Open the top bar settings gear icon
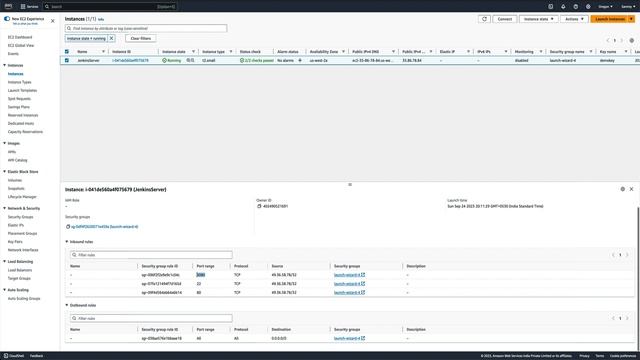Image resolution: width=640 pixels, height=360 pixels. click(x=588, y=7)
